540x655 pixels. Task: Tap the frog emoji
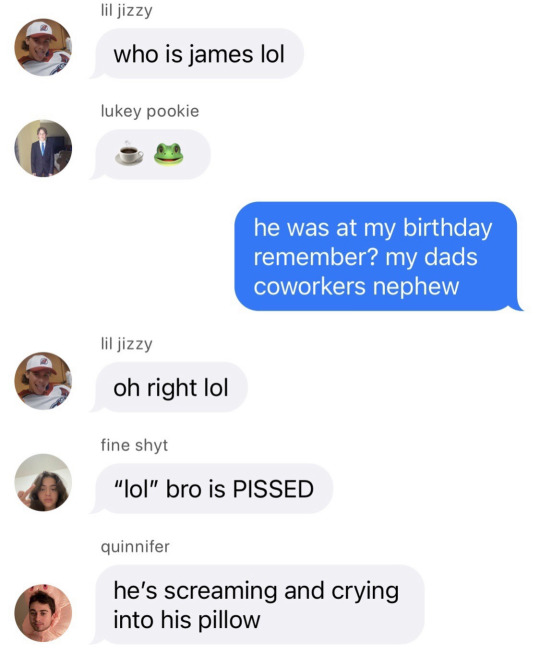tap(168, 154)
